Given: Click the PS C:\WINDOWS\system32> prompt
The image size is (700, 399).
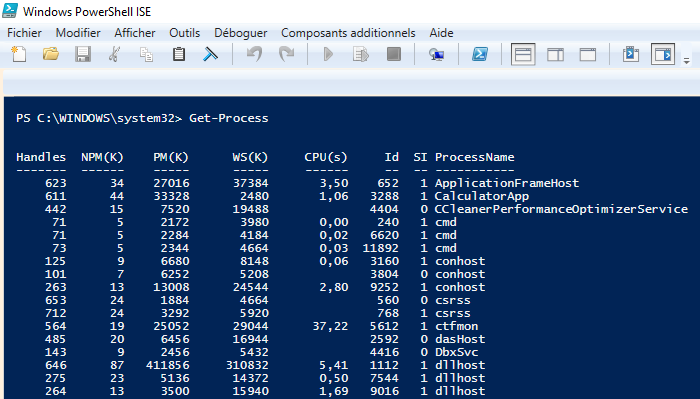Looking at the screenshot, I should (x=99, y=118).
